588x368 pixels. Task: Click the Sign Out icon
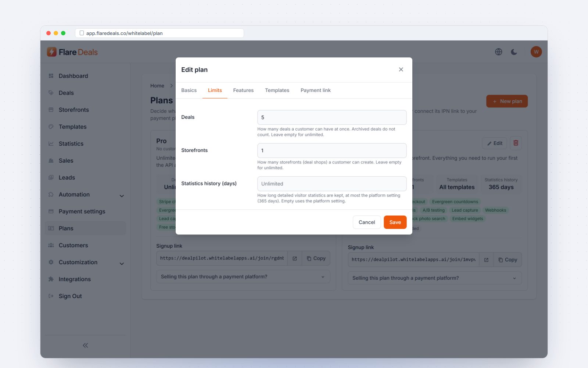pyautogui.click(x=51, y=296)
